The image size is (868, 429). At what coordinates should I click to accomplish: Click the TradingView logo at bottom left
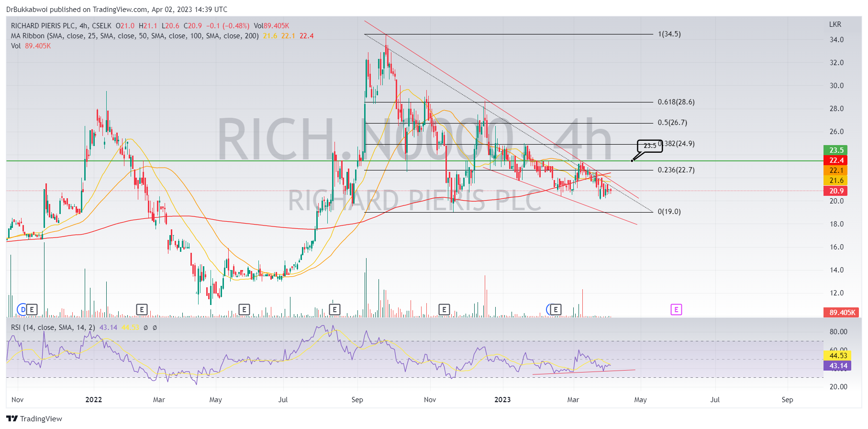(34, 418)
